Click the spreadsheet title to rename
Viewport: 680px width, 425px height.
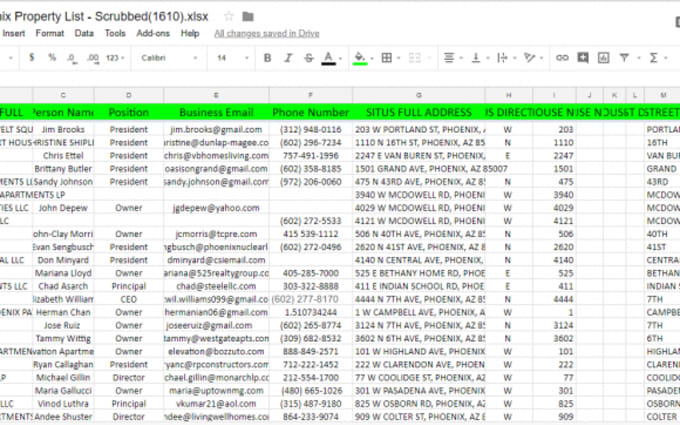[104, 16]
